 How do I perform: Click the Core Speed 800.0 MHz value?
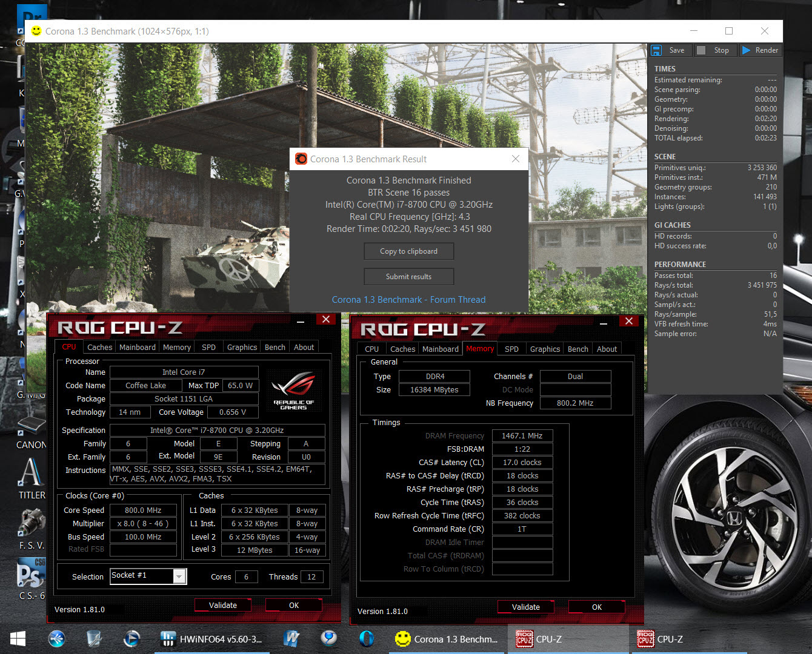coord(143,510)
